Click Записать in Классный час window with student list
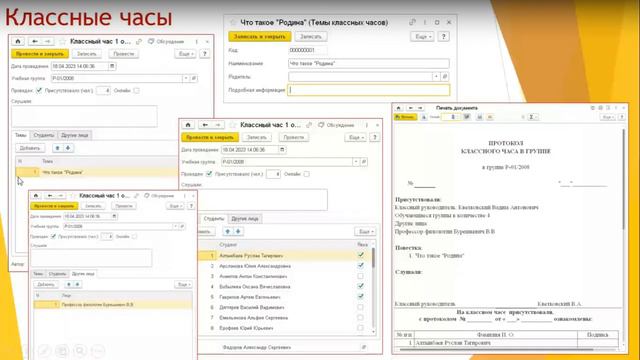 [257, 138]
